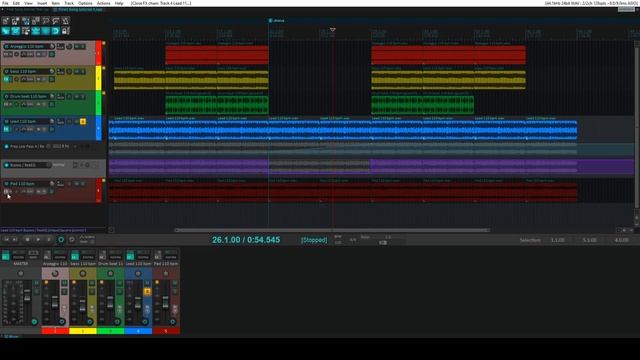Click the Pause transport button
Image resolution: width=640 pixels, height=360 pixels.
tap(49, 240)
